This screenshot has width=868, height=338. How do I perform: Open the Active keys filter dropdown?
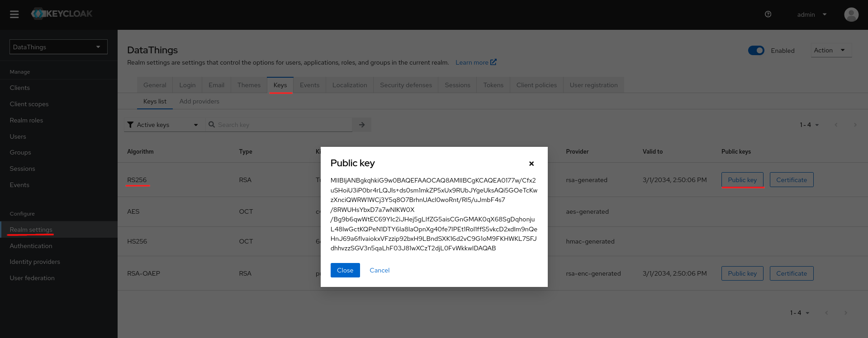pyautogui.click(x=164, y=125)
